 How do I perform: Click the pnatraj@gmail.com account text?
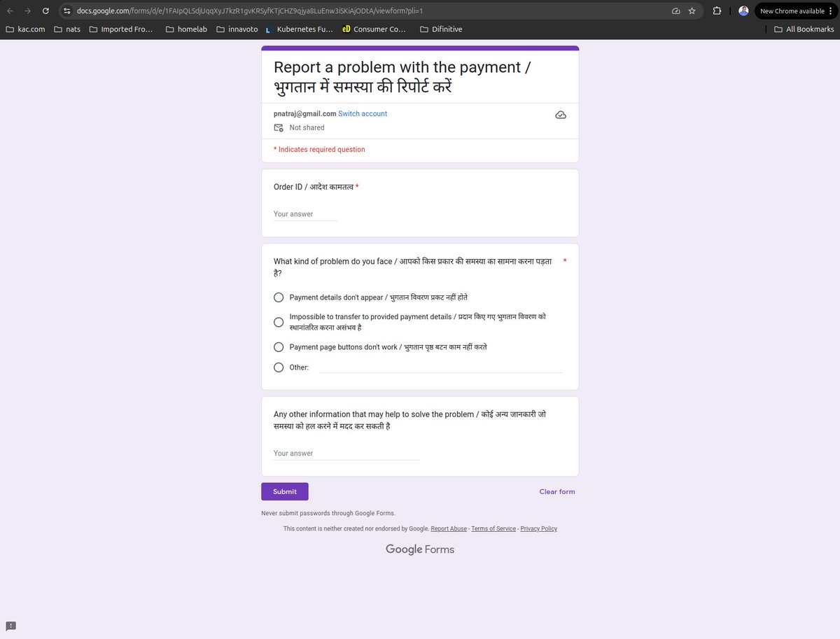305,113
